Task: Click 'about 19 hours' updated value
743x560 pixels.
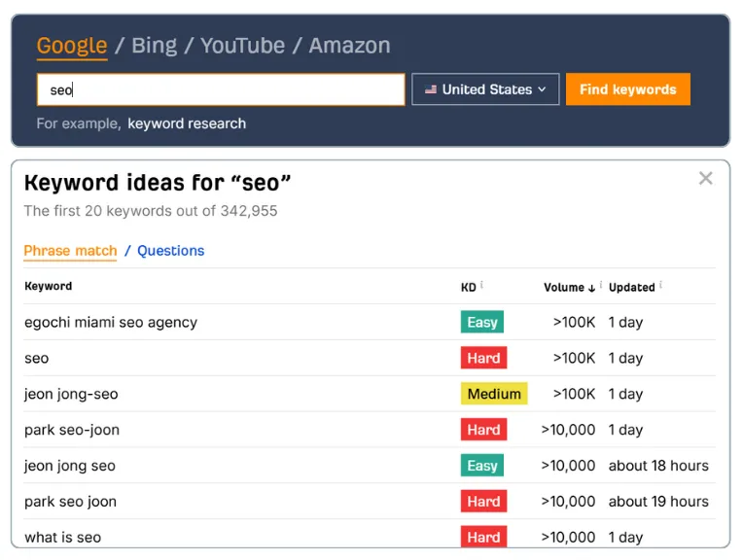Action: coord(658,502)
